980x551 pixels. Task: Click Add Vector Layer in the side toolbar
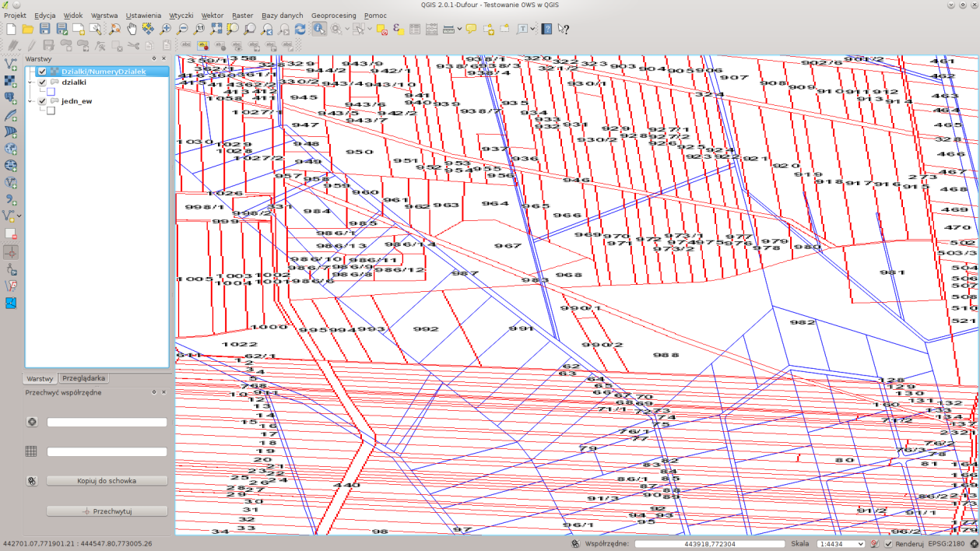click(11, 64)
